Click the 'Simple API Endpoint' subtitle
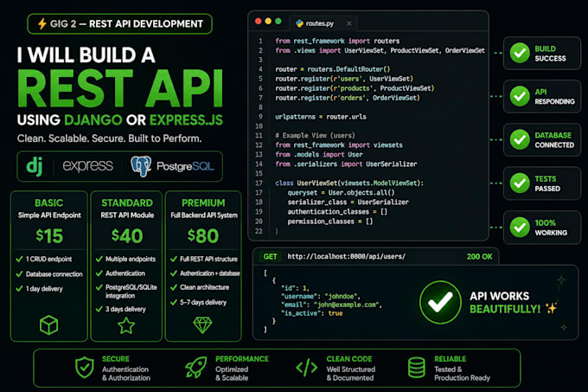This screenshot has width=588, height=392. (49, 215)
